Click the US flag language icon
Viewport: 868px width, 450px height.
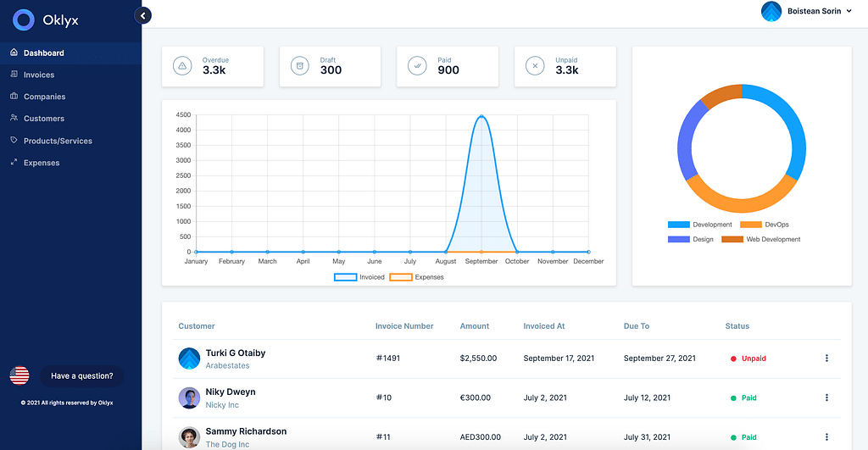click(19, 375)
